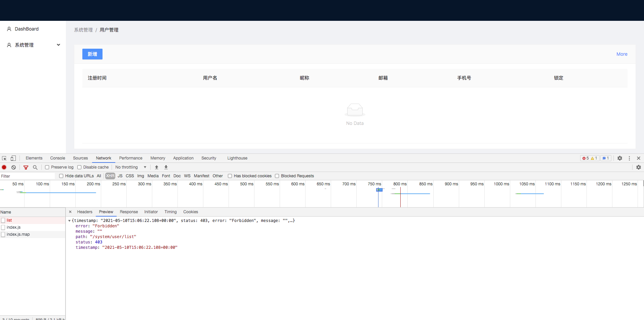Click the 系统管理 sidebar icon
This screenshot has height=320, width=644.
(9, 45)
